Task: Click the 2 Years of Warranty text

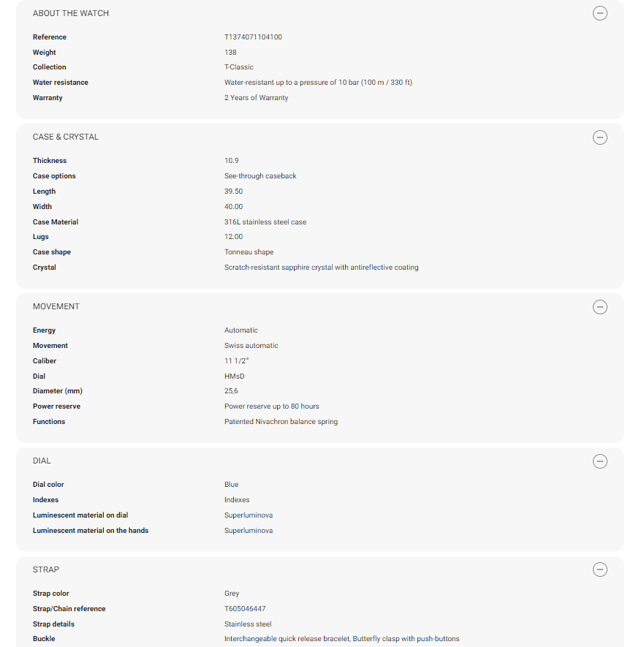Action: 256,98
